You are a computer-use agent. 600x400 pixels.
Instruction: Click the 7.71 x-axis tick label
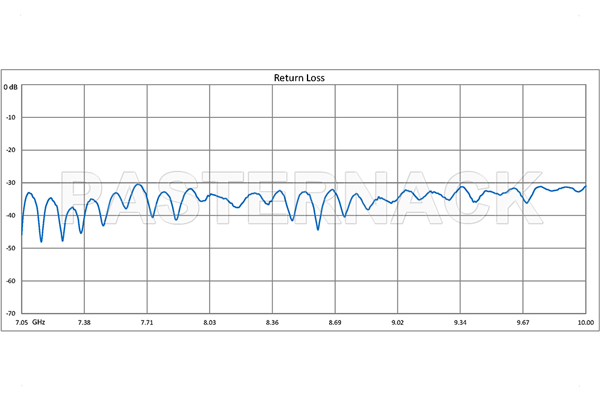tap(147, 323)
